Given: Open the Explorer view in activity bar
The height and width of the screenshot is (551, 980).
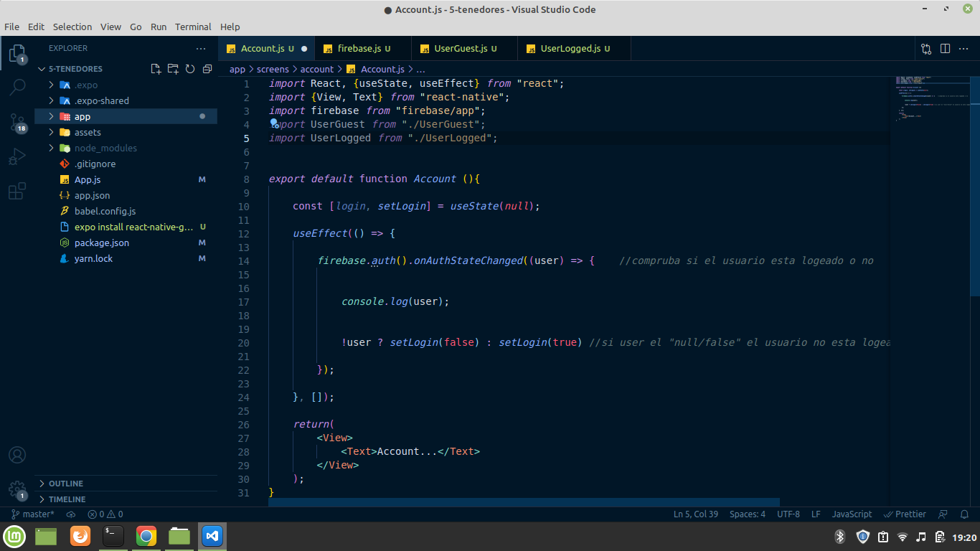Looking at the screenshot, I should coord(17,53).
